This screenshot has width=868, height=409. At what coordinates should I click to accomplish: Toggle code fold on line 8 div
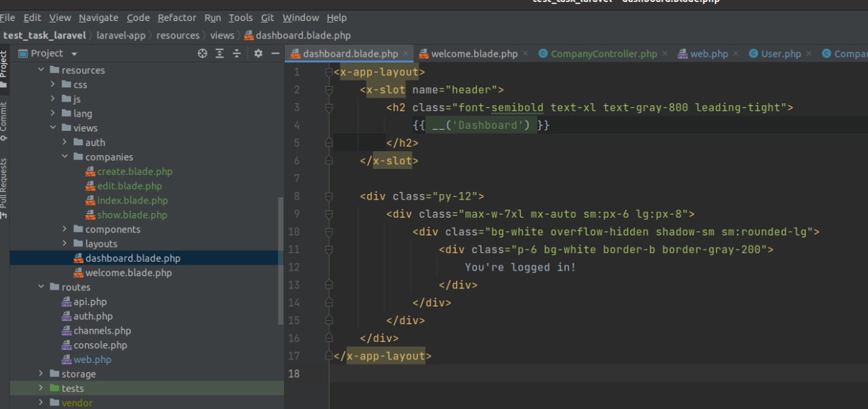pos(329,197)
